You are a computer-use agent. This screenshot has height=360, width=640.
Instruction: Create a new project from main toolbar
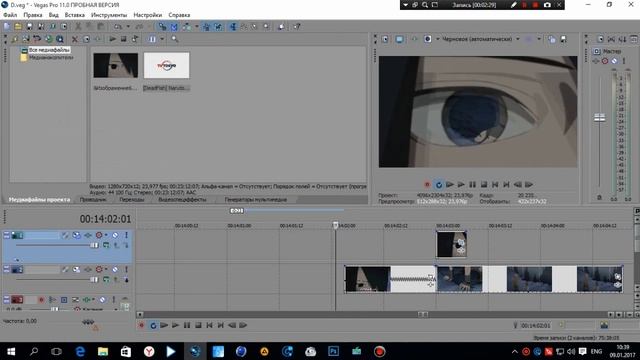(x=6, y=27)
